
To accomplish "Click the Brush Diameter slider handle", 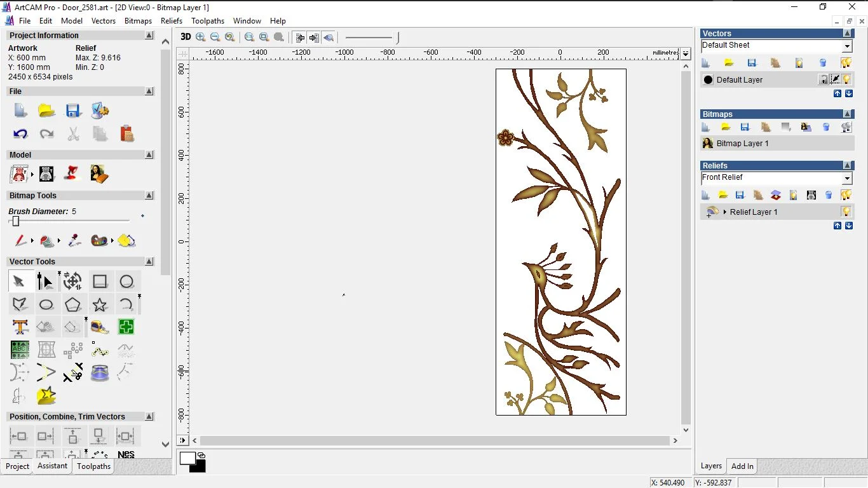I will (x=16, y=221).
